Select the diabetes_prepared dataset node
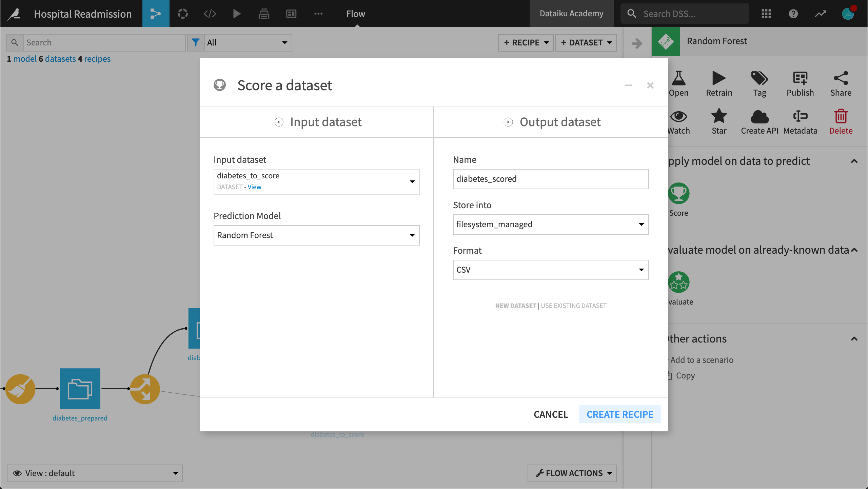The height and width of the screenshot is (489, 868). click(80, 389)
